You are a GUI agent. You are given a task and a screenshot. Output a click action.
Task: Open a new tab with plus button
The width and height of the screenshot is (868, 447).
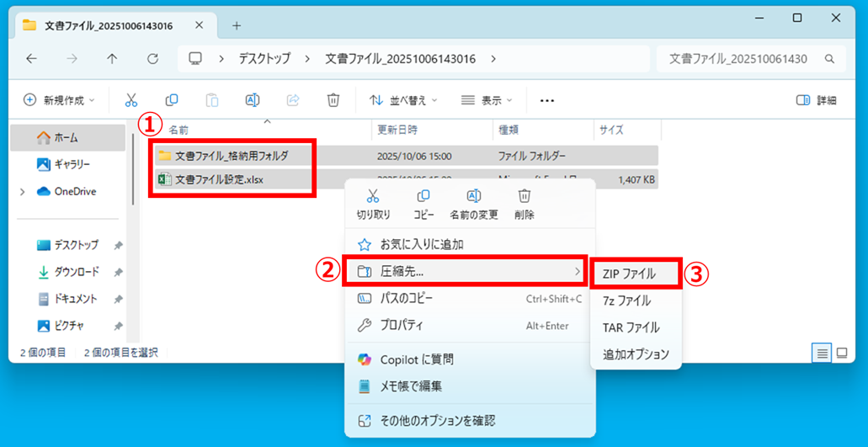237,25
